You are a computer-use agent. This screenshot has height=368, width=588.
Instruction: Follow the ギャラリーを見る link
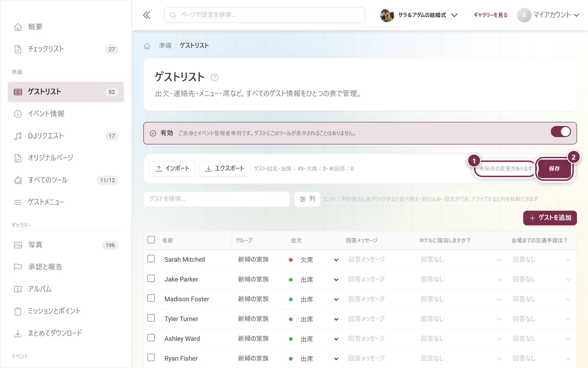click(490, 15)
